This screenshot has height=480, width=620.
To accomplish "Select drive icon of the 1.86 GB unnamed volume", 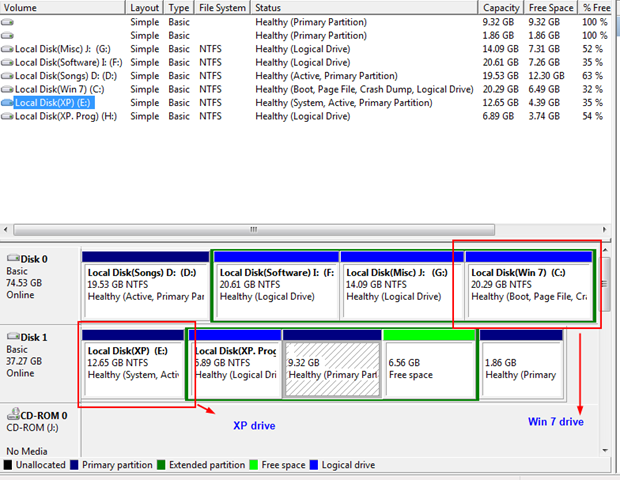I will [7, 36].
